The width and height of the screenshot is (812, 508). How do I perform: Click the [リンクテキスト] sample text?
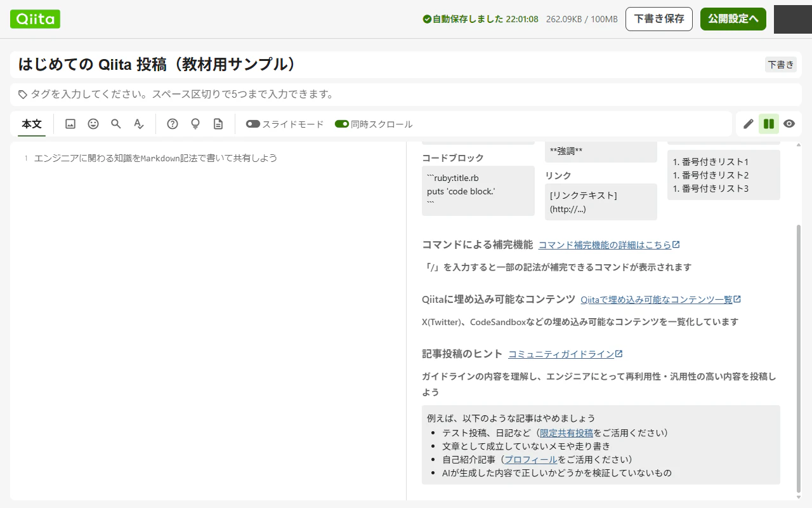pyautogui.click(x=584, y=196)
